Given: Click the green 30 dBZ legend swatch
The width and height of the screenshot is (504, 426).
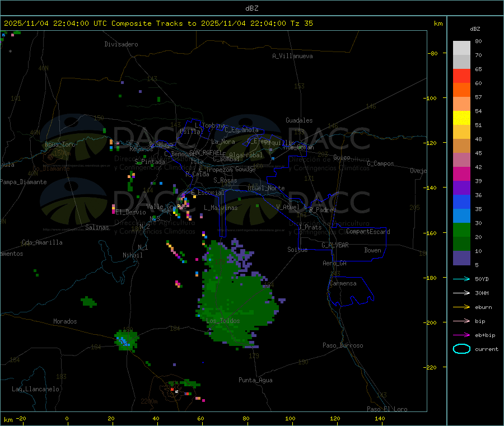Looking at the screenshot, I should point(461,230).
